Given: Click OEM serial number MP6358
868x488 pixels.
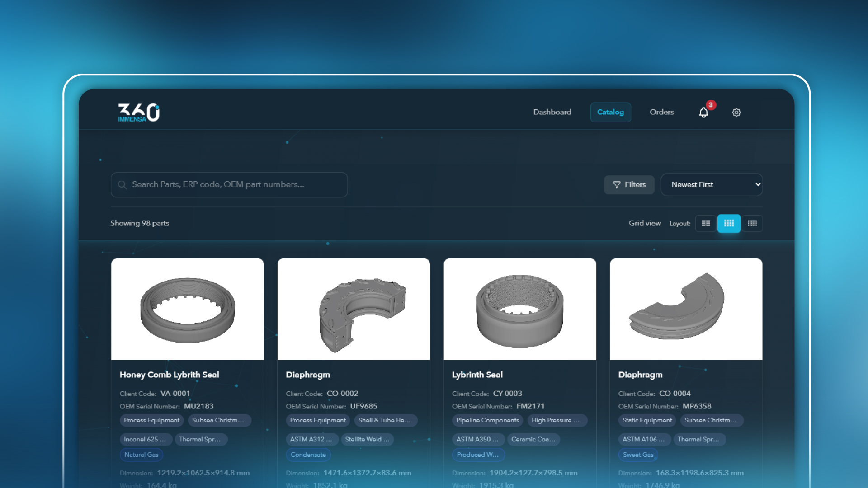Looking at the screenshot, I should pyautogui.click(x=697, y=406).
